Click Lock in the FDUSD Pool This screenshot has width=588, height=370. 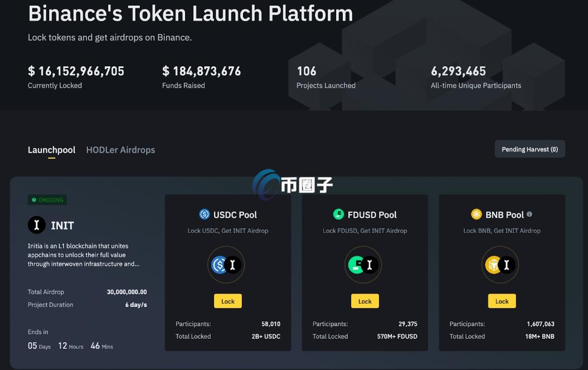pyautogui.click(x=365, y=301)
